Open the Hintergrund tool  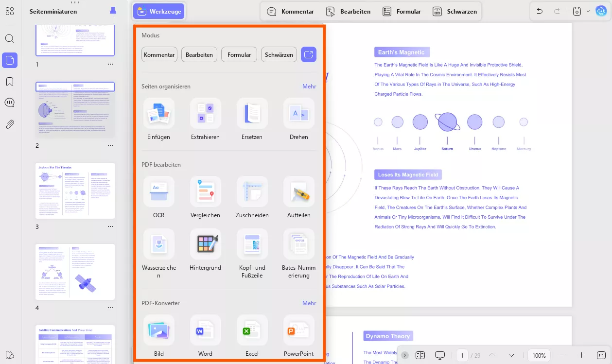click(x=206, y=250)
